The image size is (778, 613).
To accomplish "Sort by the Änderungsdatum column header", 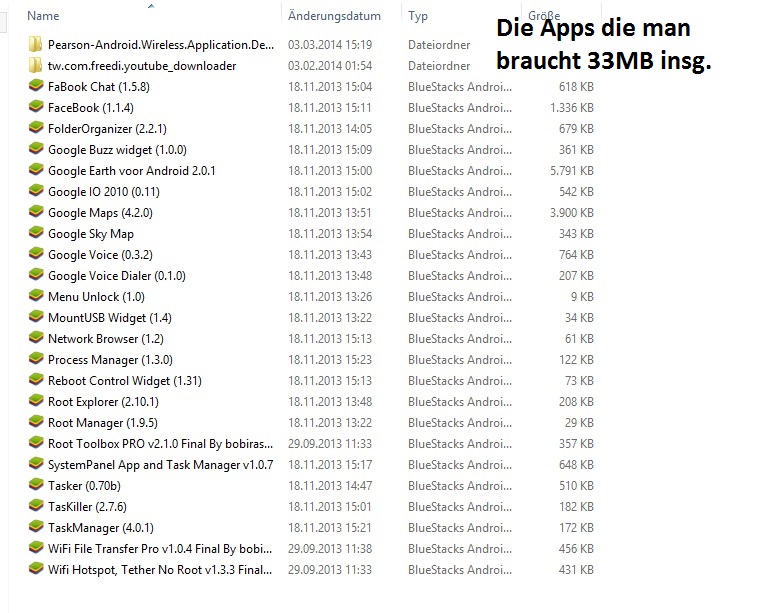I will (334, 16).
